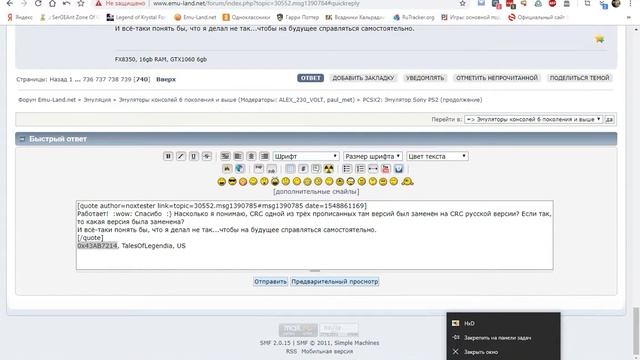Open the Шрифт font dropdown
The height and width of the screenshot is (360, 640).
(x=306, y=156)
